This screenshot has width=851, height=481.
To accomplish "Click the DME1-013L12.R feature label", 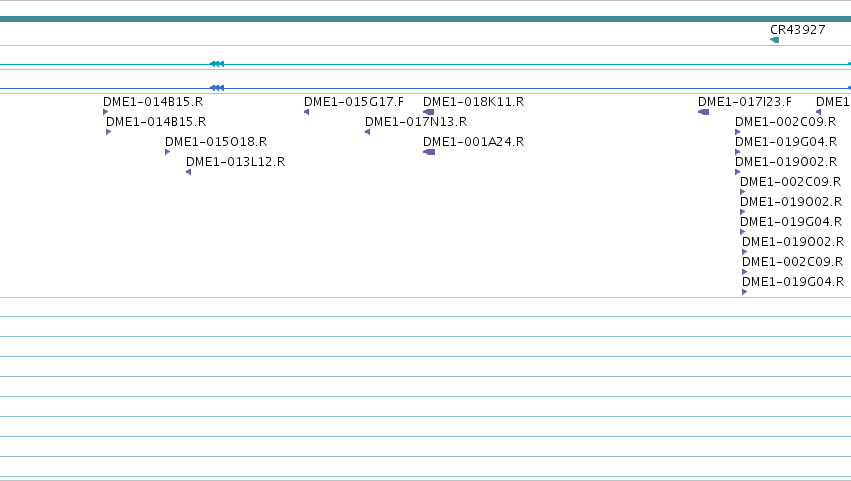I will tap(236, 162).
